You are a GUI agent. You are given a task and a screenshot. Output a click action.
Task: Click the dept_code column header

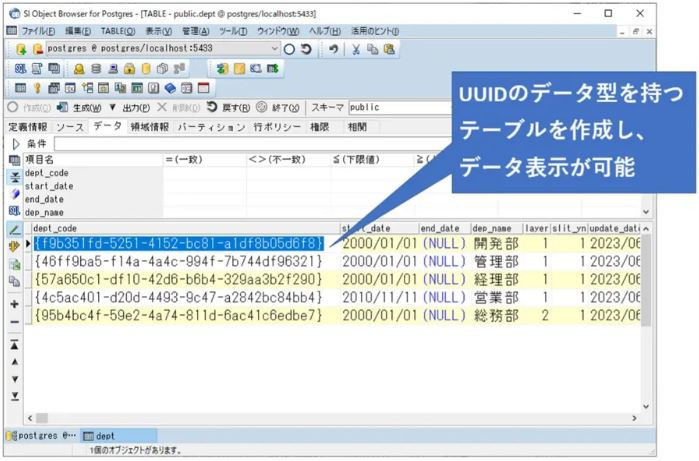coord(185,228)
